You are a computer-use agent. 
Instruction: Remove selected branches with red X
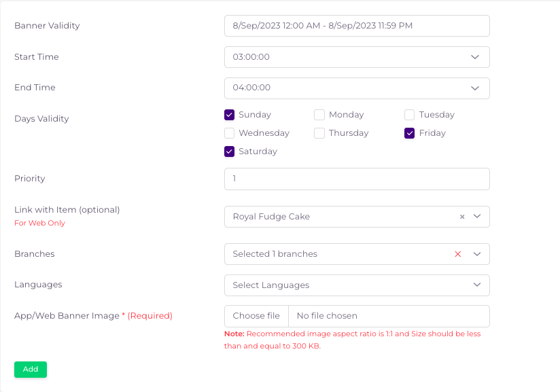coord(457,254)
